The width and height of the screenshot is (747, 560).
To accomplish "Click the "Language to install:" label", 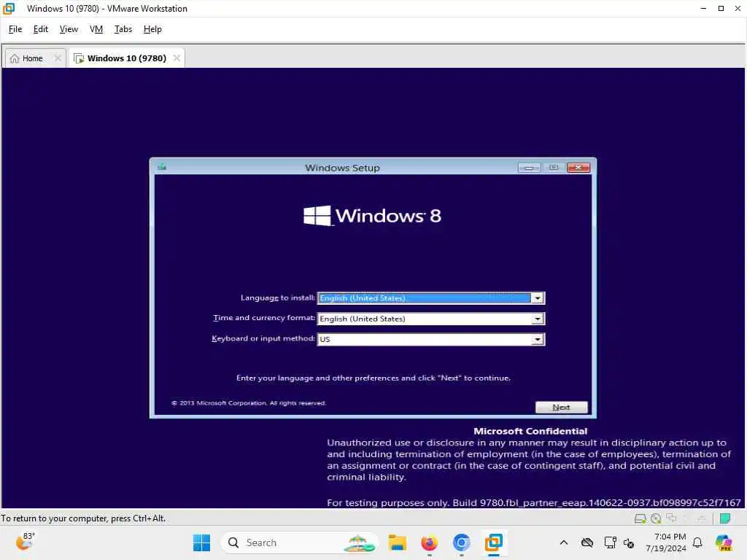I will (278, 297).
